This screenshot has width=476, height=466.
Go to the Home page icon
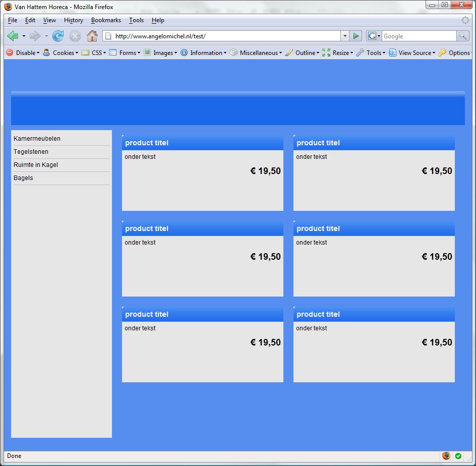(92, 36)
